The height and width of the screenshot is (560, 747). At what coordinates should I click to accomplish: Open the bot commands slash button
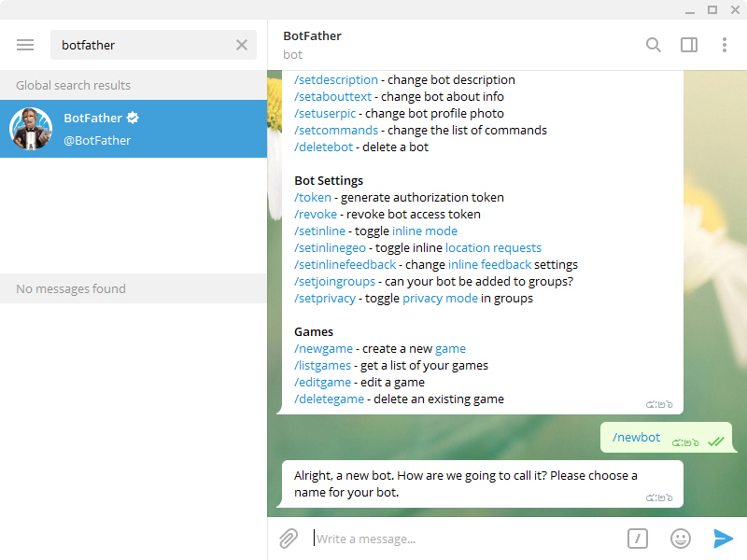point(638,539)
